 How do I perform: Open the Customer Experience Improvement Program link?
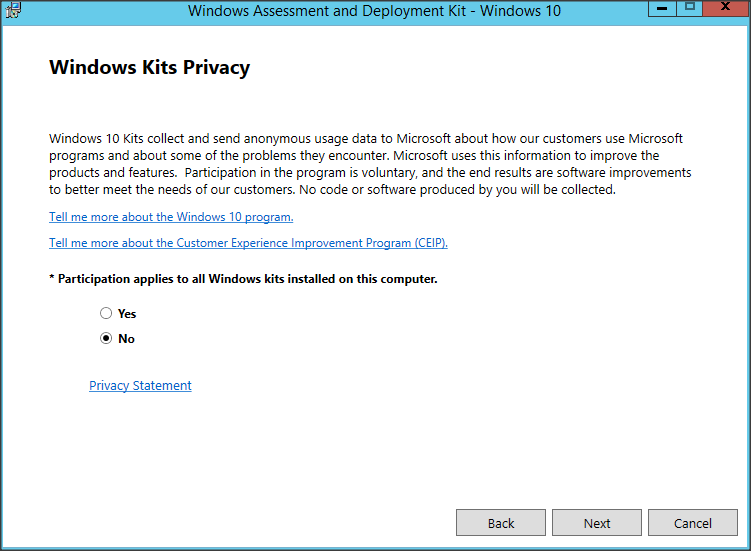tap(248, 243)
